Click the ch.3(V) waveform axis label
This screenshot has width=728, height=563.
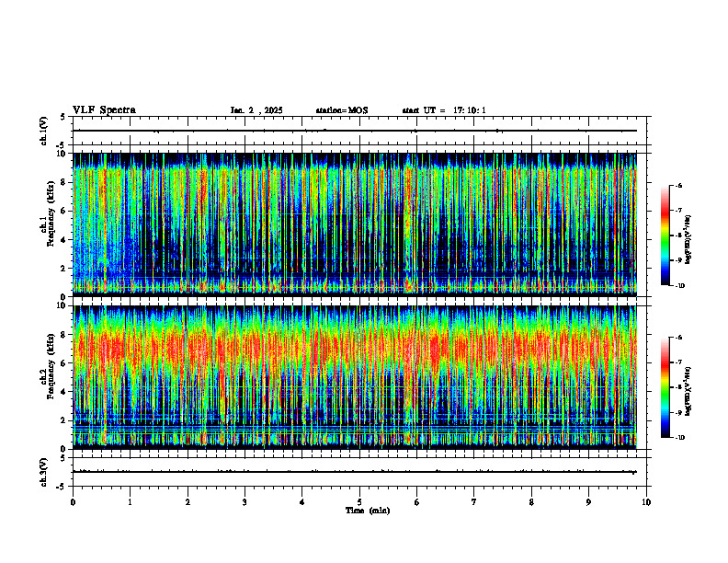44,472
